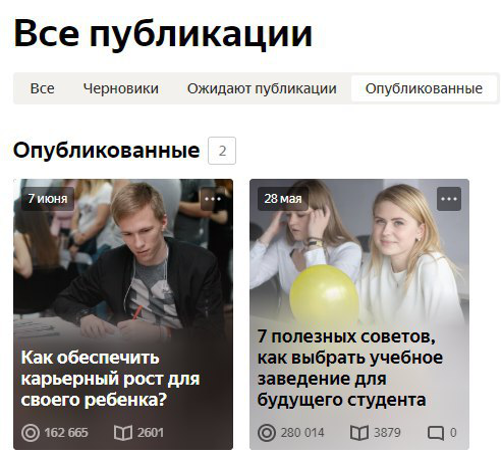
Task: Switch to the Черновики tab
Action: (121, 88)
